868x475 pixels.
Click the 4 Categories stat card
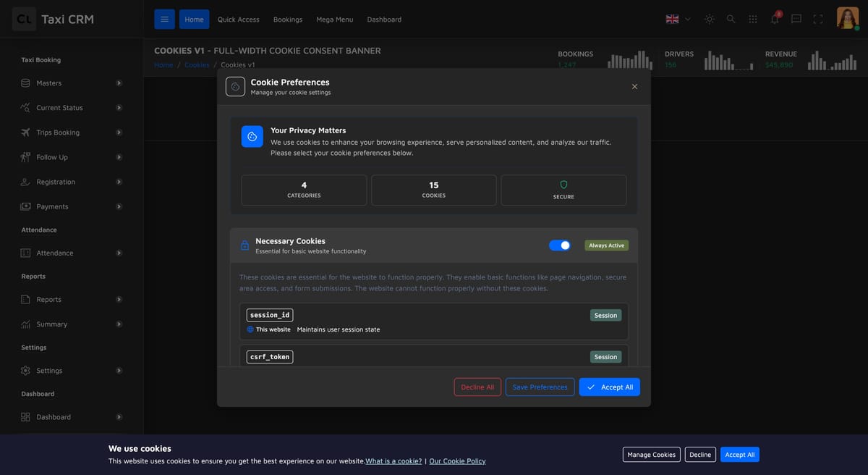coord(304,190)
